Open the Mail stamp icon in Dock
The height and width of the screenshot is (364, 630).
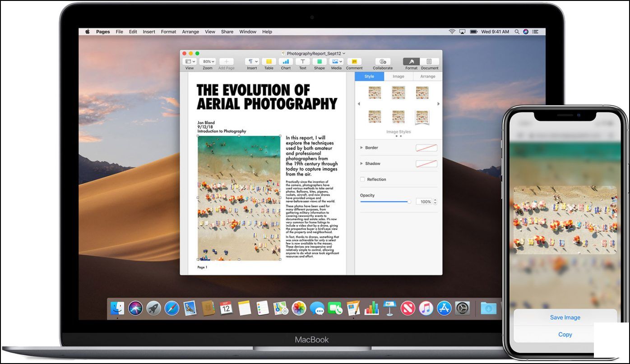click(190, 308)
